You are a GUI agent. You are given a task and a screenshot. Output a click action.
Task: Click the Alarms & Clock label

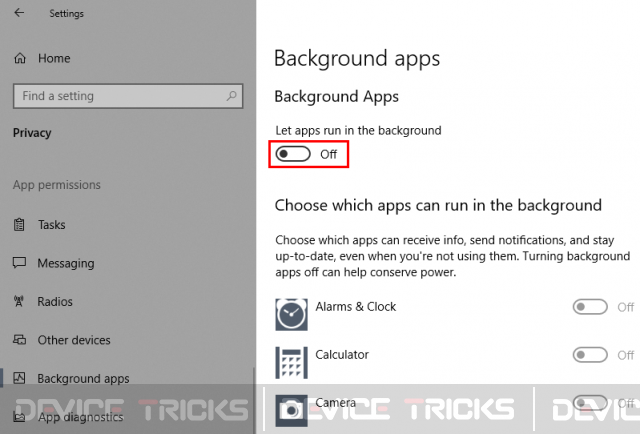point(356,307)
